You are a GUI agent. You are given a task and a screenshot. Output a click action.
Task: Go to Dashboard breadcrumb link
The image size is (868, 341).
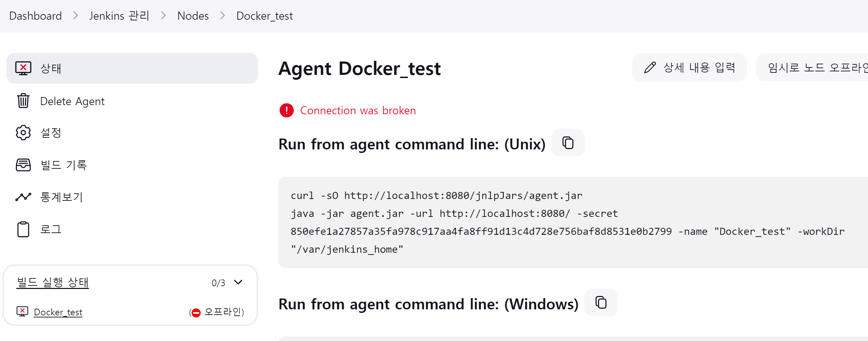(36, 16)
